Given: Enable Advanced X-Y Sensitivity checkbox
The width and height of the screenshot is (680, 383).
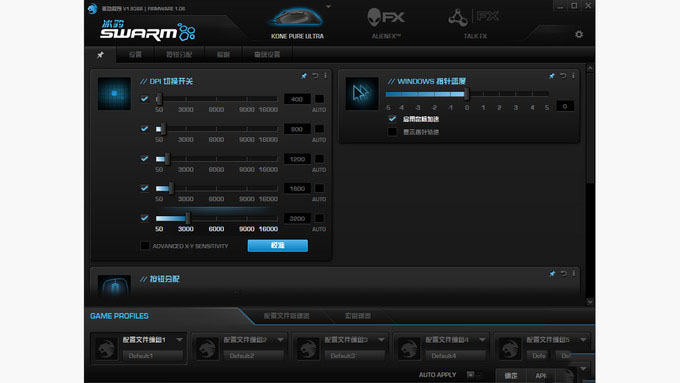Looking at the screenshot, I should click(x=145, y=246).
